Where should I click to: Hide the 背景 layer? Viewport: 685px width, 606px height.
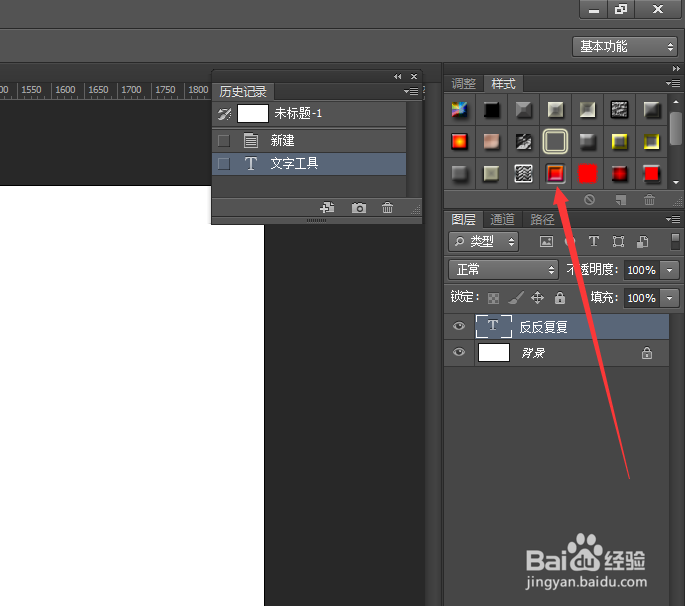coord(459,352)
